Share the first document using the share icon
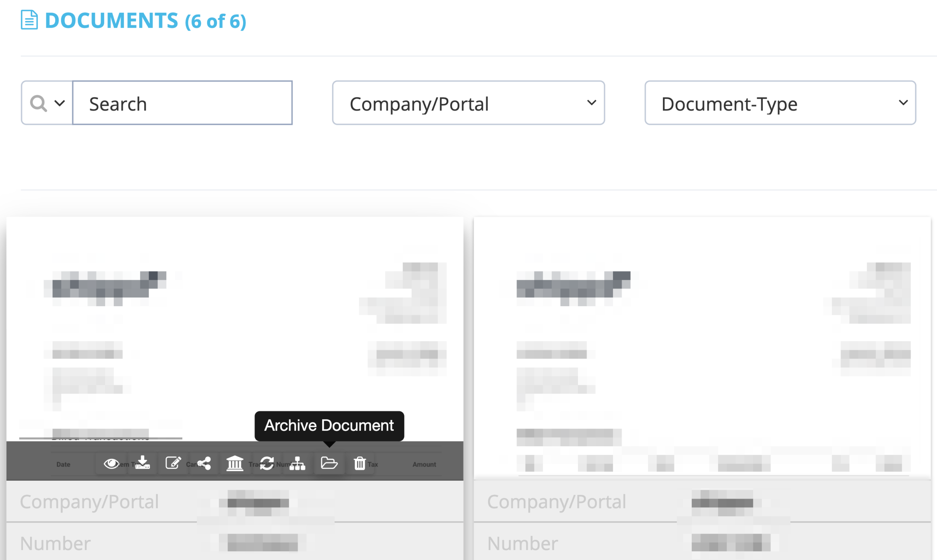937x560 pixels. 204,463
